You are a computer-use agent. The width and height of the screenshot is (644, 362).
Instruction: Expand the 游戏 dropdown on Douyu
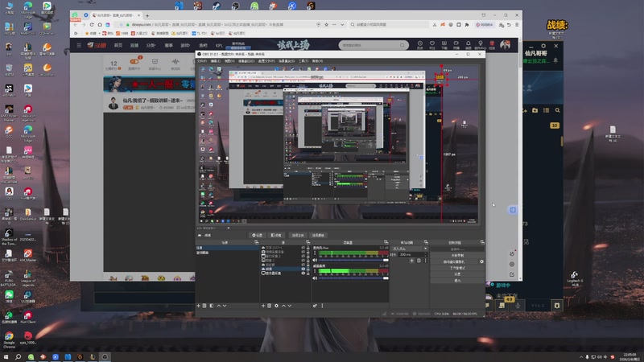pos(185,45)
